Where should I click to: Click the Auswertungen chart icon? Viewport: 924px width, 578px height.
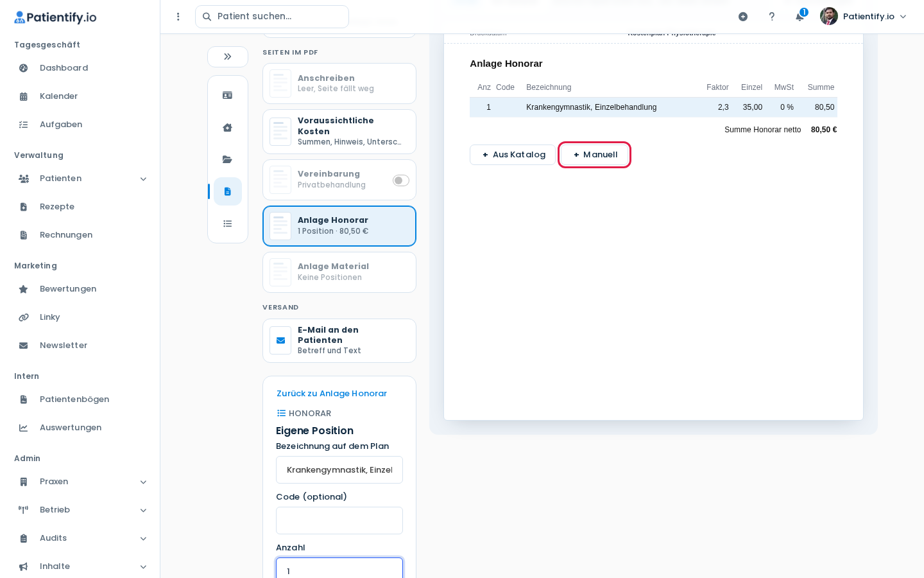pyautogui.click(x=24, y=428)
